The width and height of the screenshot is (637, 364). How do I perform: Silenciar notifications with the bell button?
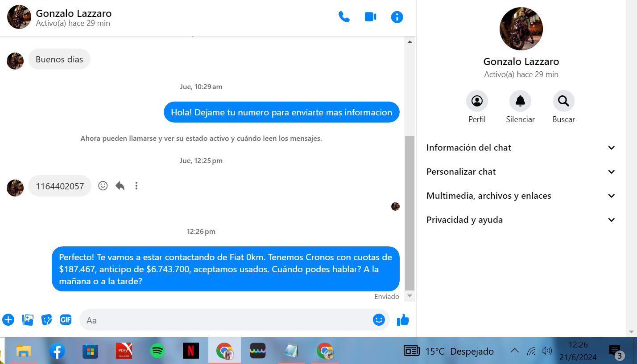click(520, 101)
